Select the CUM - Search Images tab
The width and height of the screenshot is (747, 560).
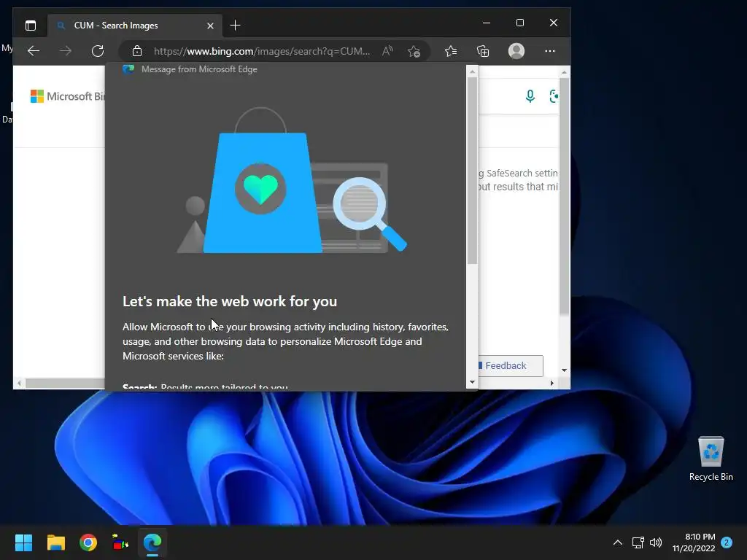[x=135, y=26]
